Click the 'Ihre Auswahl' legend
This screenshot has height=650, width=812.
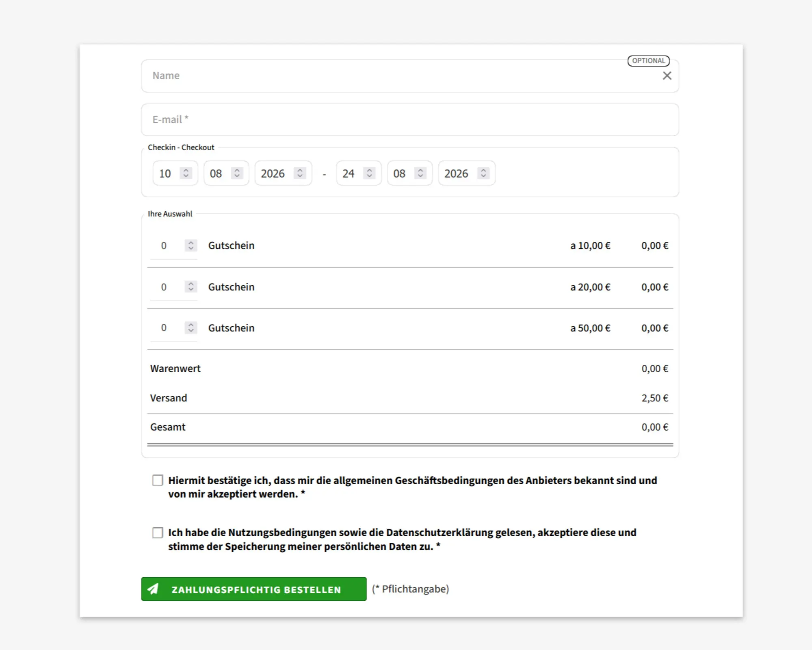pos(170,214)
